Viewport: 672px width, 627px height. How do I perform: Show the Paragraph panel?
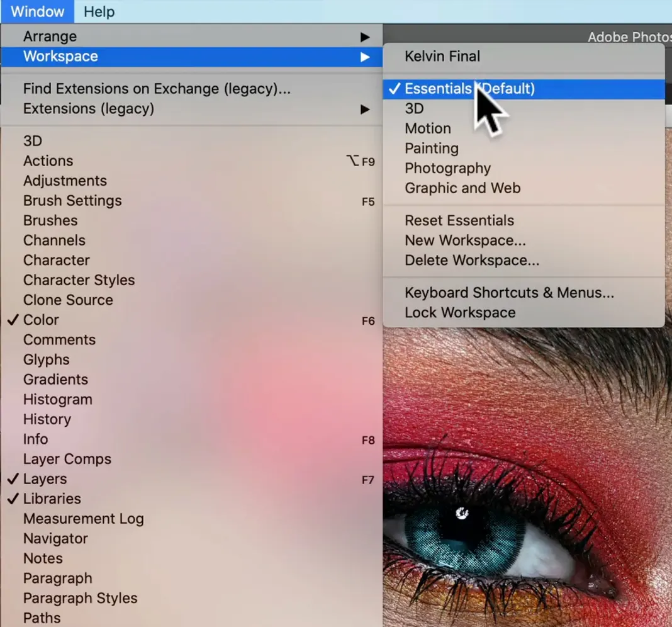click(x=191, y=578)
